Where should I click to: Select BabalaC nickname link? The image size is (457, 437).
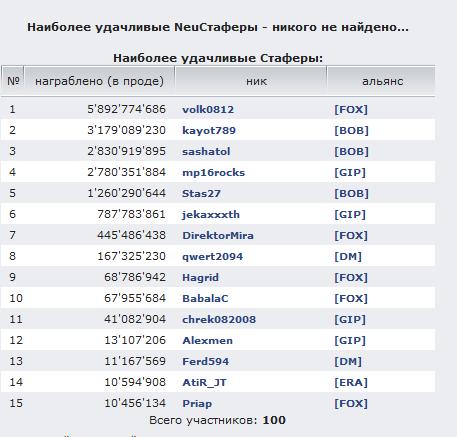[x=205, y=298]
